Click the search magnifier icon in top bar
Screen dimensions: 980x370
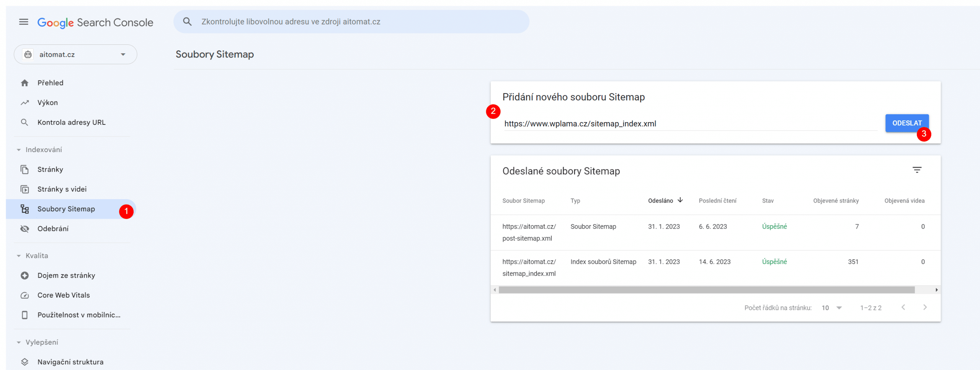pyautogui.click(x=187, y=21)
